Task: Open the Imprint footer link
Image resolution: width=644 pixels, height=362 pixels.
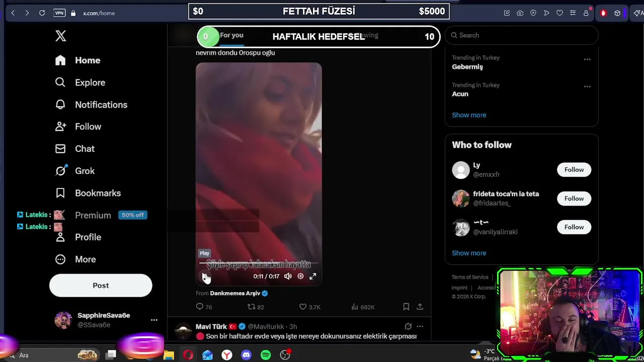Action: point(459,288)
